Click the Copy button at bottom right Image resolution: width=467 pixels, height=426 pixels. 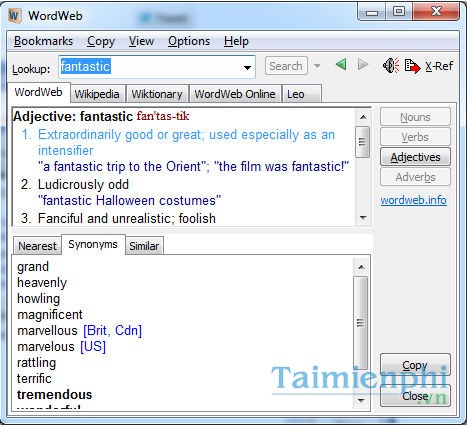coord(415,365)
